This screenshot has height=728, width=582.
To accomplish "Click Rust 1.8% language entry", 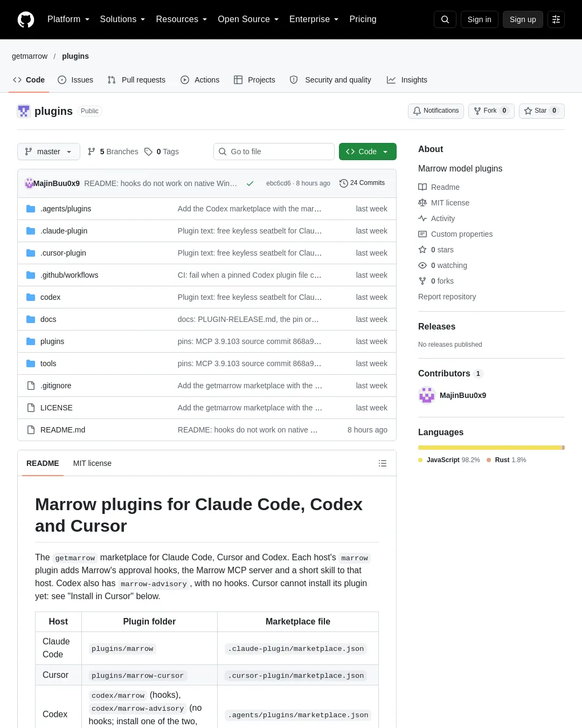I will pos(507,460).
